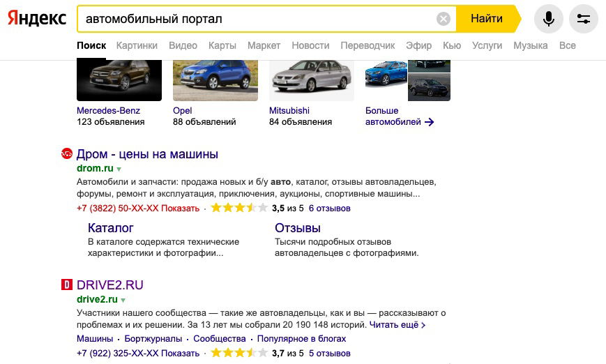Viewport: 606px width, 364px height.
Task: Open the Маркет tab
Action: (x=264, y=45)
